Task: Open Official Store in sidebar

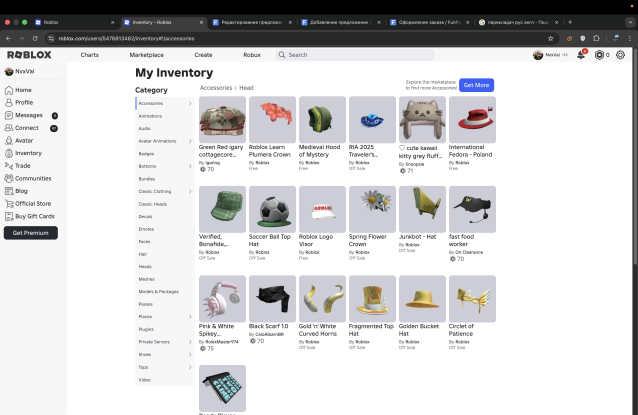Action: (33, 203)
